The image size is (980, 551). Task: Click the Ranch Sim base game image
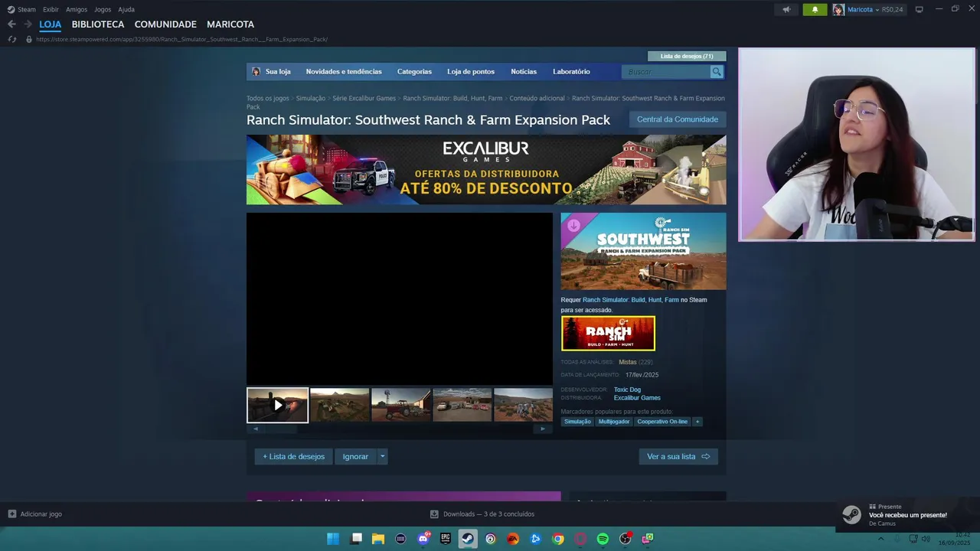tap(608, 334)
